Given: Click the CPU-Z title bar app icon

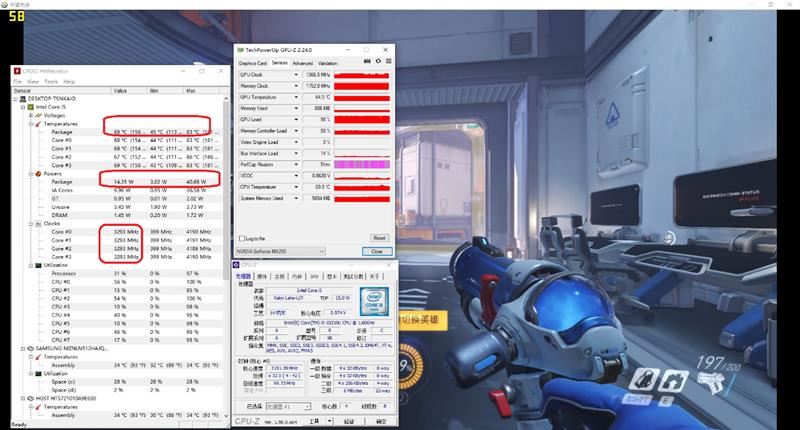Looking at the screenshot, I should [x=236, y=265].
